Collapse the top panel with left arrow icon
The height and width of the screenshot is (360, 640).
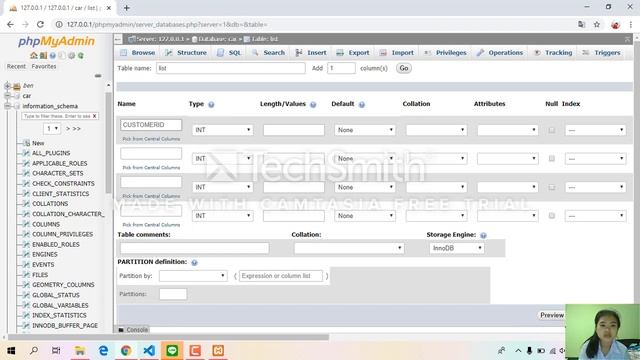[x=118, y=39]
